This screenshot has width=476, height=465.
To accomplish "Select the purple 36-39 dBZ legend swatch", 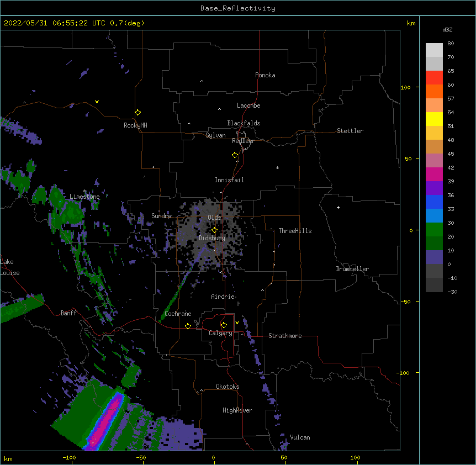I will click(434, 188).
